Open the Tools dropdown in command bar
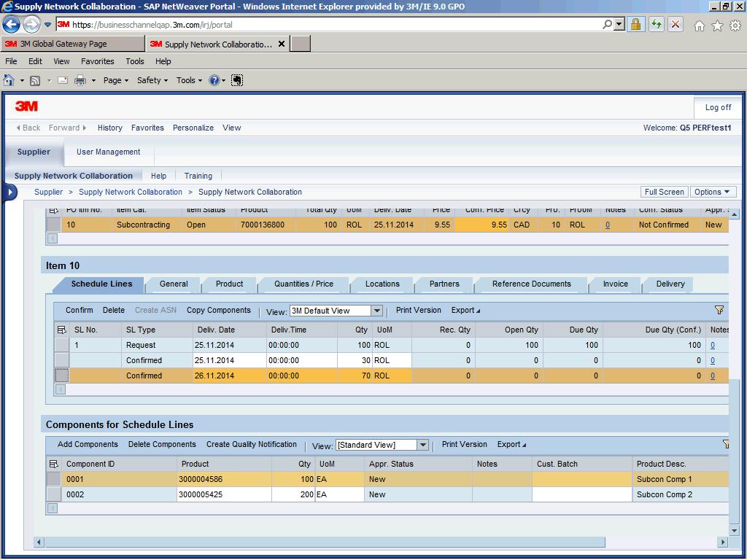This screenshot has width=747, height=560. [x=189, y=80]
